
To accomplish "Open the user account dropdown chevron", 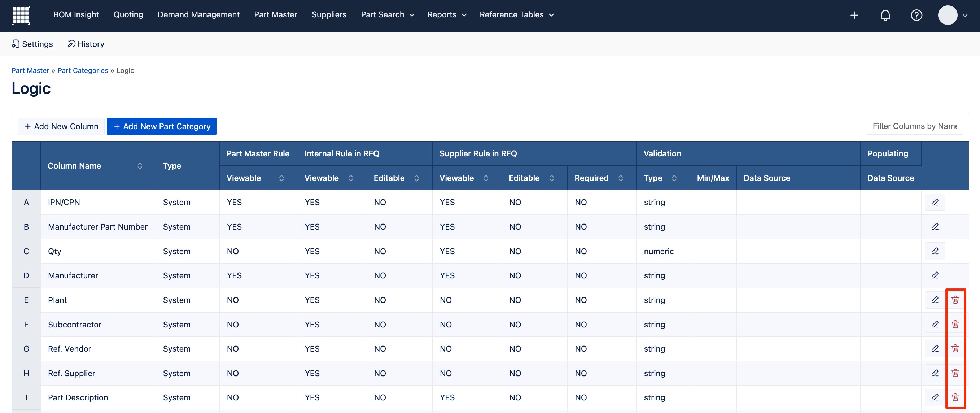I will click(965, 16).
